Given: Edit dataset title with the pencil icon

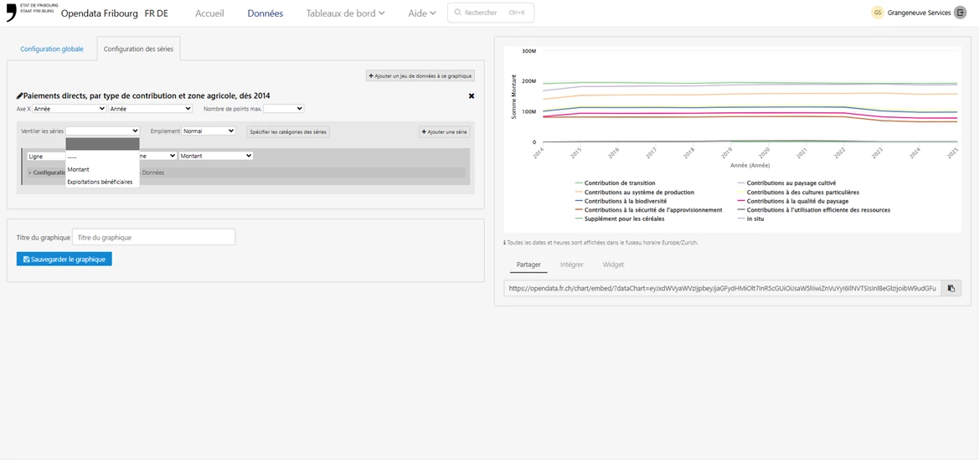Looking at the screenshot, I should [x=20, y=95].
